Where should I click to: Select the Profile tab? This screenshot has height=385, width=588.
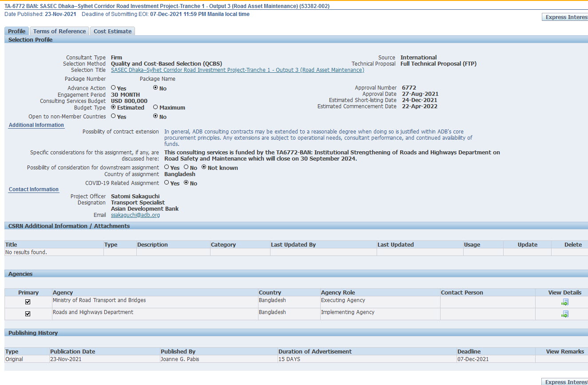click(x=16, y=31)
